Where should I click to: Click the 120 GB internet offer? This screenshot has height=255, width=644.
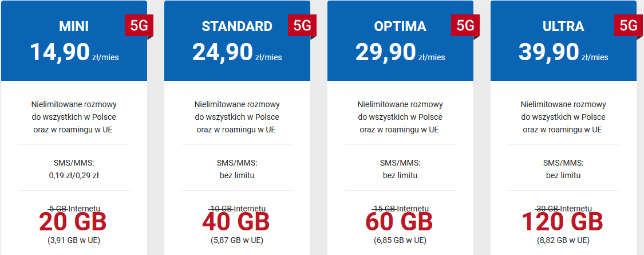[562, 222]
